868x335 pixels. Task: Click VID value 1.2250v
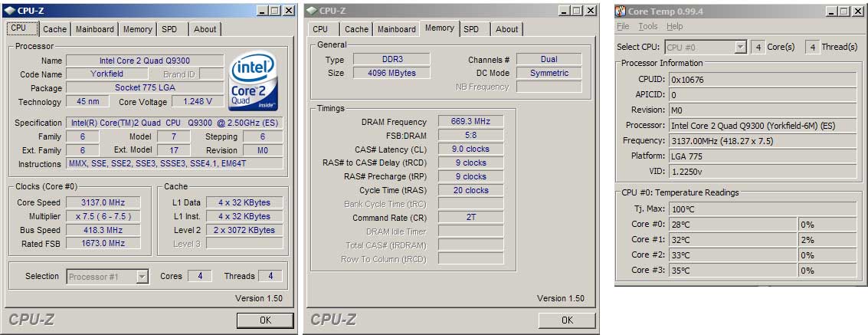763,172
